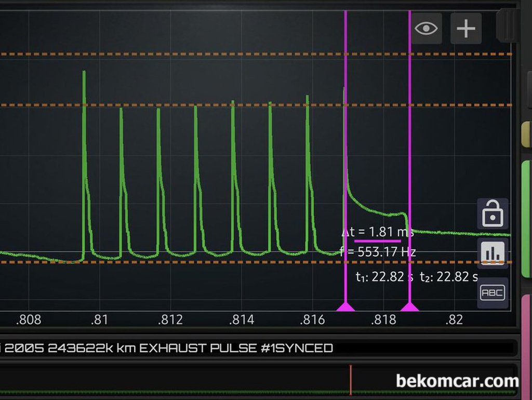Click the Δt = 1.81 ms readout

pos(378,231)
